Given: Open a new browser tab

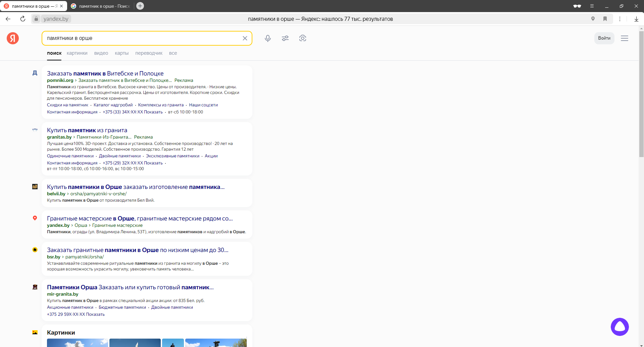Looking at the screenshot, I should (140, 6).
